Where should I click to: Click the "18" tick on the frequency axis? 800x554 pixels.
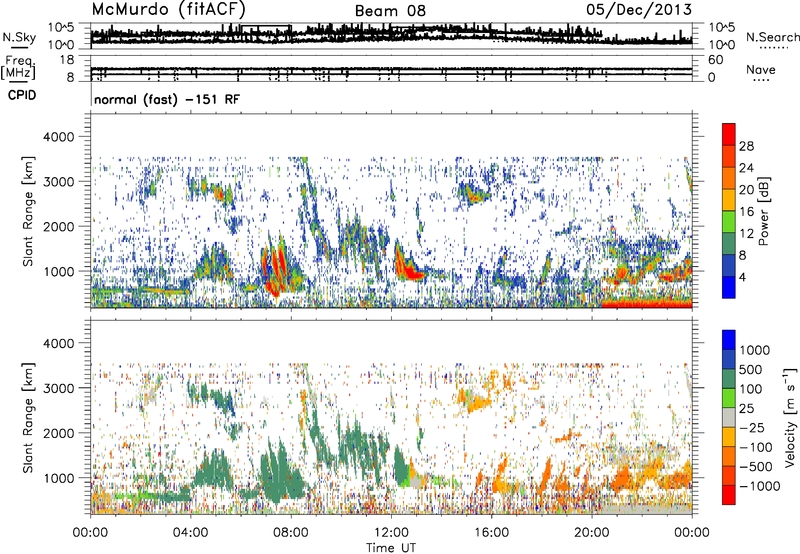pyautogui.click(x=67, y=60)
